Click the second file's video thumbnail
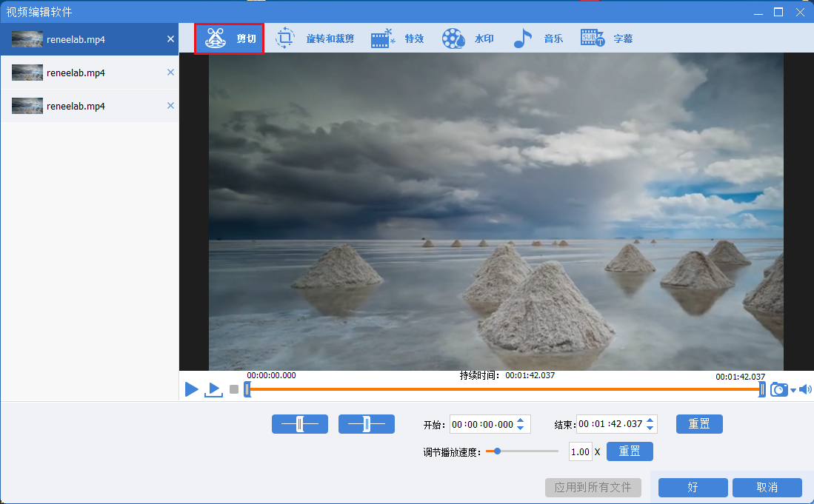 pos(27,73)
